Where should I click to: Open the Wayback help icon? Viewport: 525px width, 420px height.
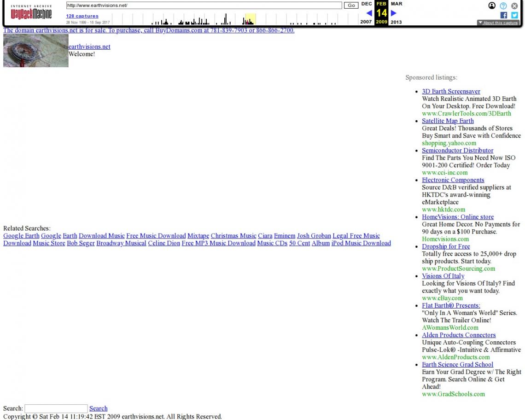tap(503, 6)
